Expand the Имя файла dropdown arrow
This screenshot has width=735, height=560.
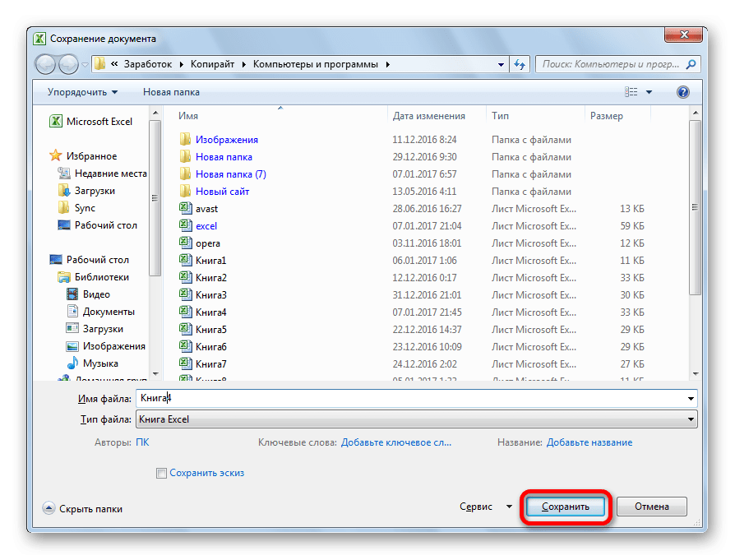click(x=691, y=399)
